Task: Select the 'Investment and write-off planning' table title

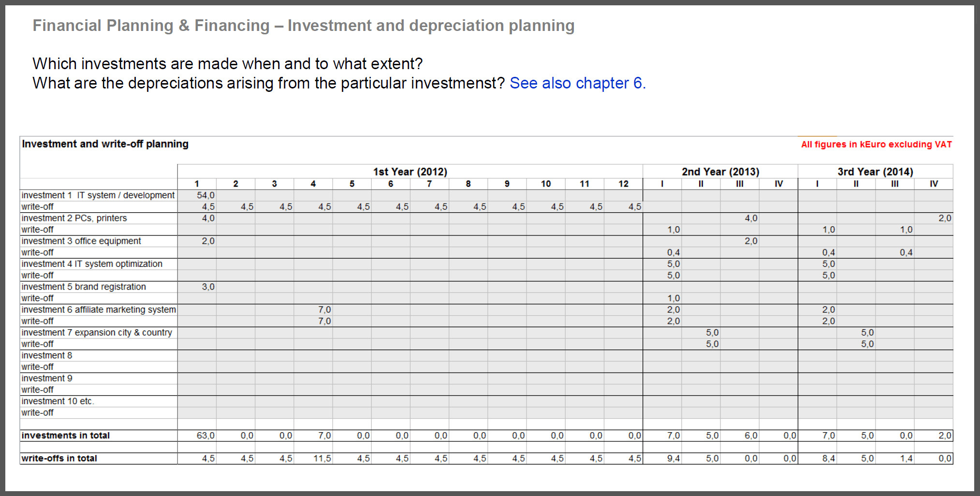Action: click(x=105, y=144)
